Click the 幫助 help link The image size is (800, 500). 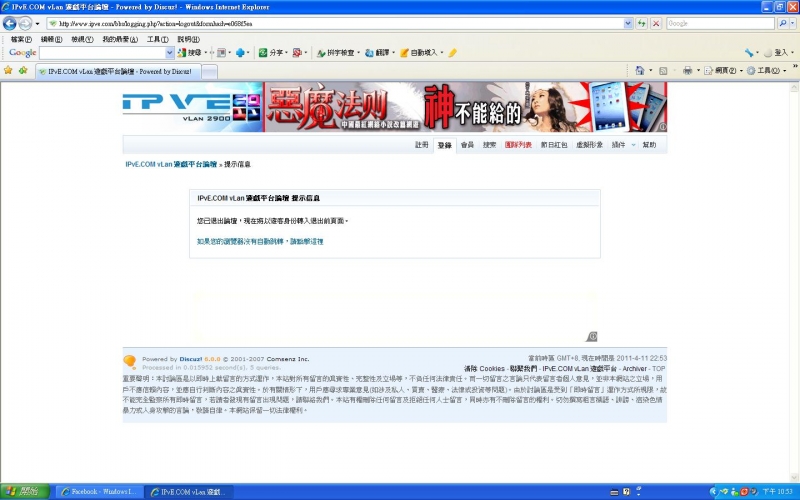tap(649, 145)
